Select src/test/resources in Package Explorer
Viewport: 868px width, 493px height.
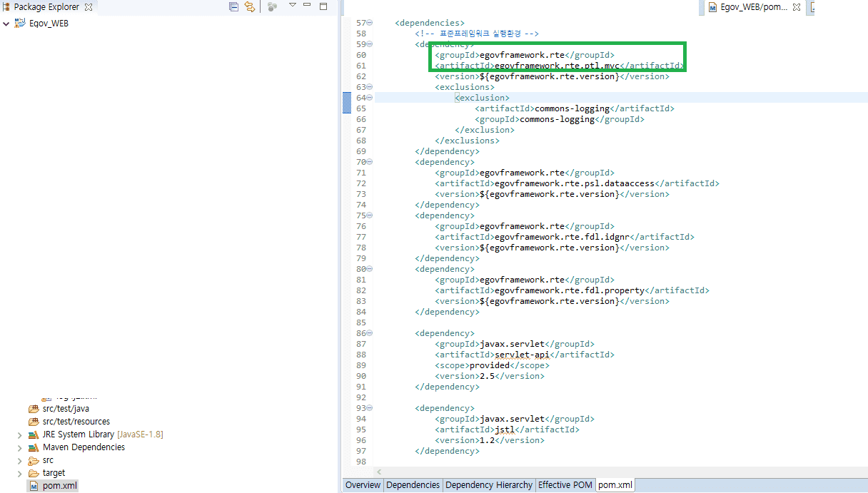tap(76, 422)
